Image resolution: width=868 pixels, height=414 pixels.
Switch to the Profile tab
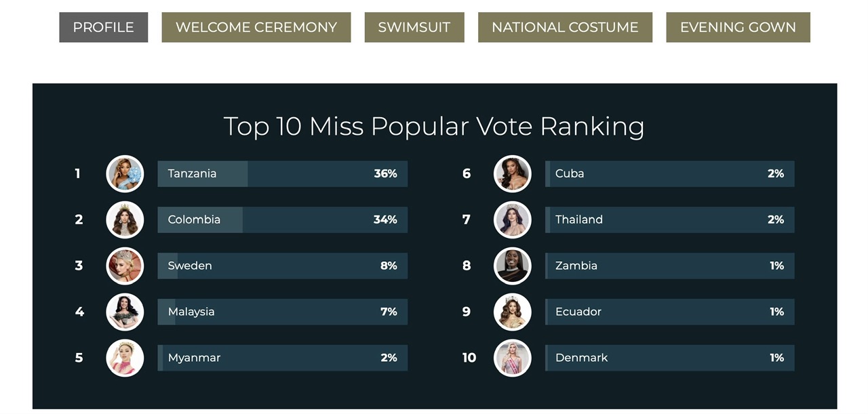(x=103, y=28)
